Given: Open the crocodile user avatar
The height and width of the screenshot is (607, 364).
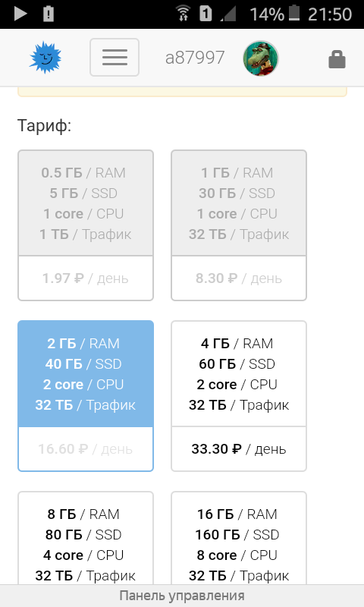Looking at the screenshot, I should coord(261,58).
